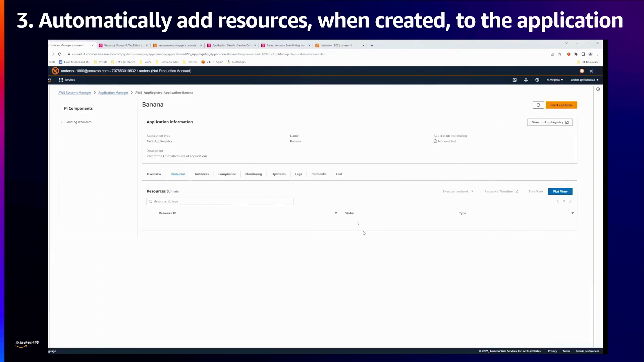Open the browser side panel icon
This screenshot has width=644, height=362.
[x=583, y=54]
